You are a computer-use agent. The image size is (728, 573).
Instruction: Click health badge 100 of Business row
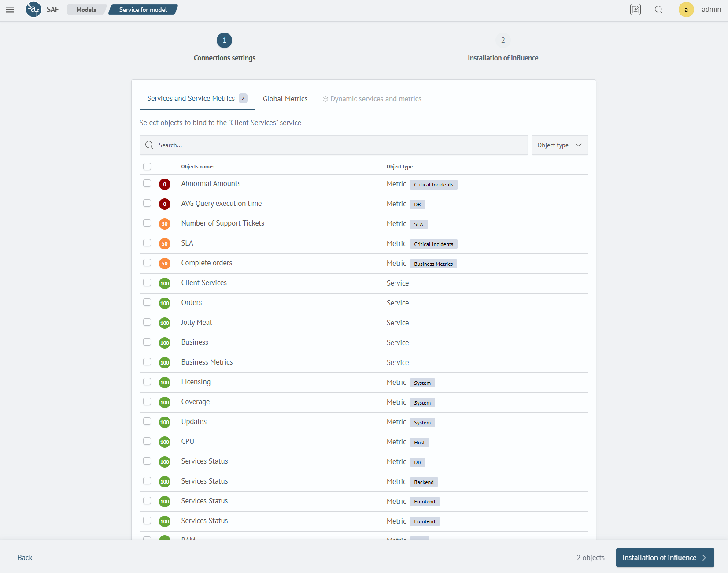(x=165, y=343)
